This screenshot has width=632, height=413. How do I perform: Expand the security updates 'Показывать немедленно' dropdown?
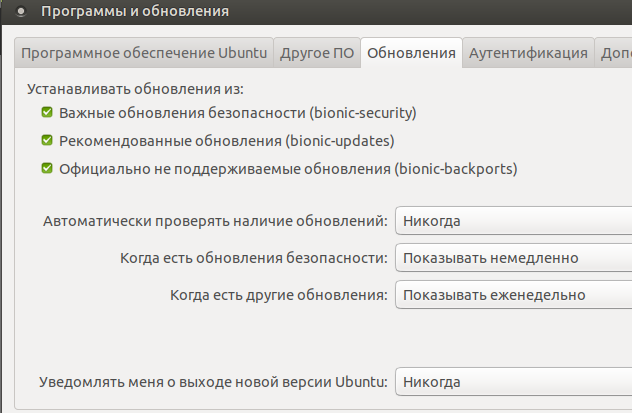pyautogui.click(x=513, y=258)
